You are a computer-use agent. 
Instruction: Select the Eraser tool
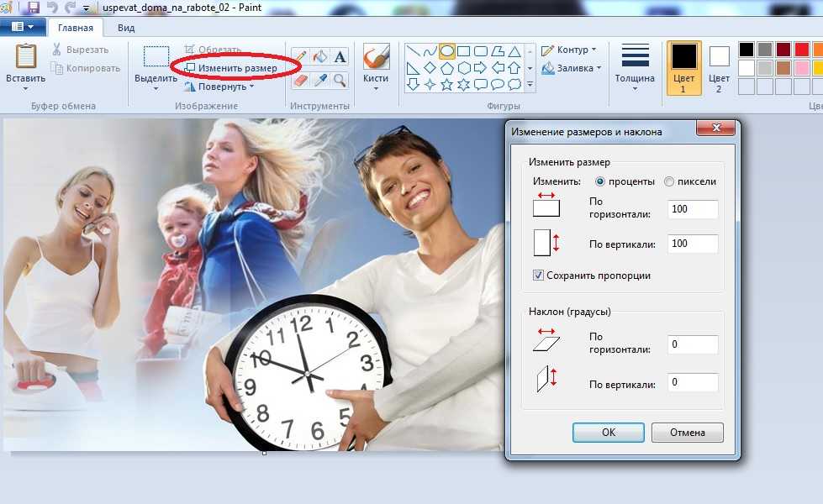(301, 80)
